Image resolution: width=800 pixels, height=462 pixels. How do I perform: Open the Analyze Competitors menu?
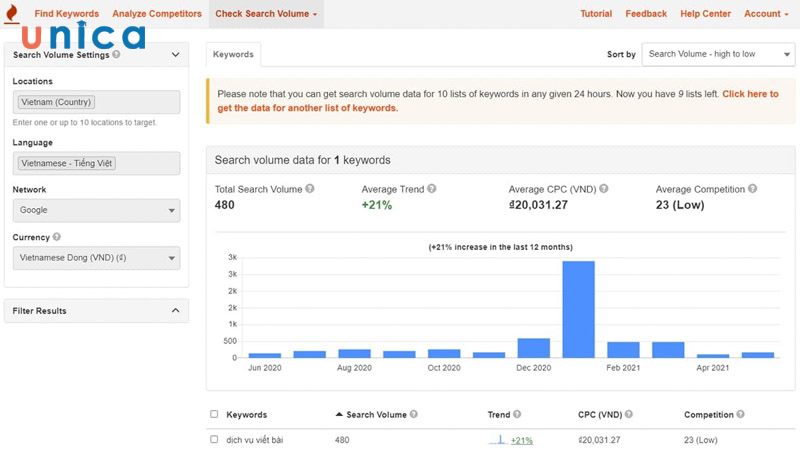pos(156,14)
